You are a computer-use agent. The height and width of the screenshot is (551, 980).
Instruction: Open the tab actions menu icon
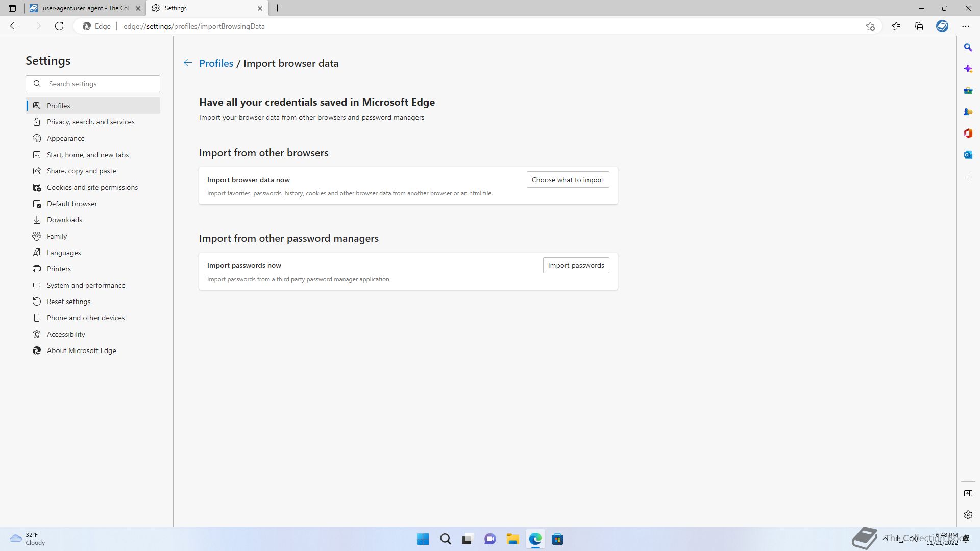point(12,8)
